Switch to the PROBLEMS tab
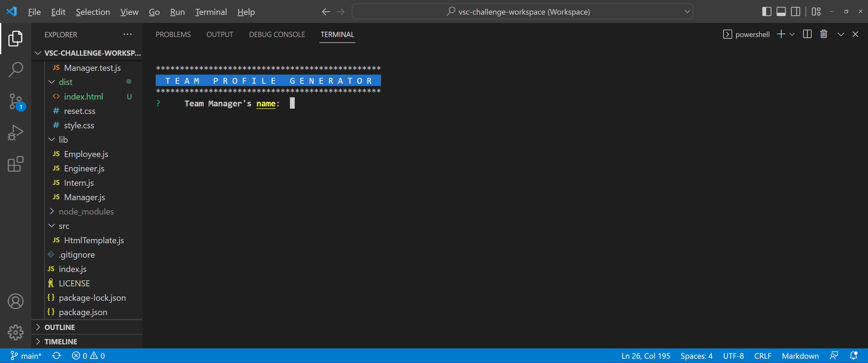 (x=173, y=34)
